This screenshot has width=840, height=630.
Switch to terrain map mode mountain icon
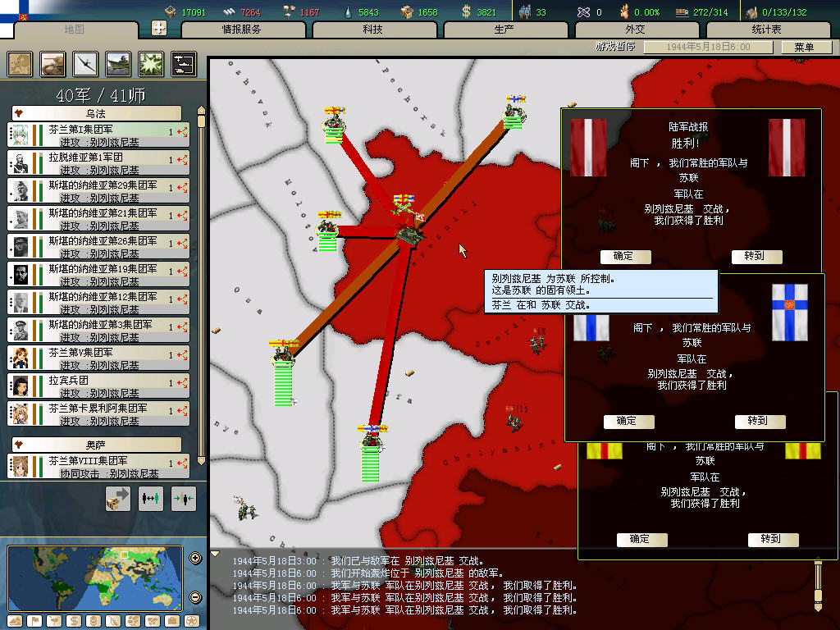point(15,621)
